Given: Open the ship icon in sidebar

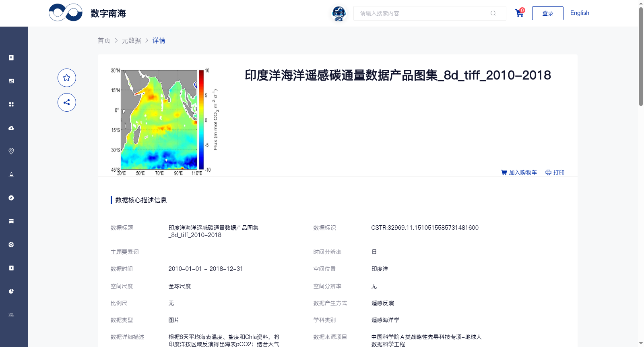Looking at the screenshot, I should (11, 175).
